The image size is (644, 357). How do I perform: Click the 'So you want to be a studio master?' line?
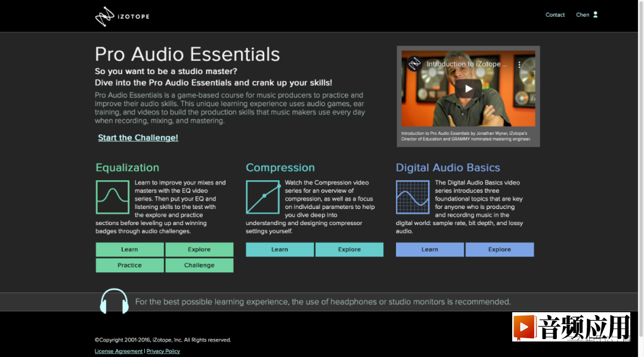click(166, 71)
